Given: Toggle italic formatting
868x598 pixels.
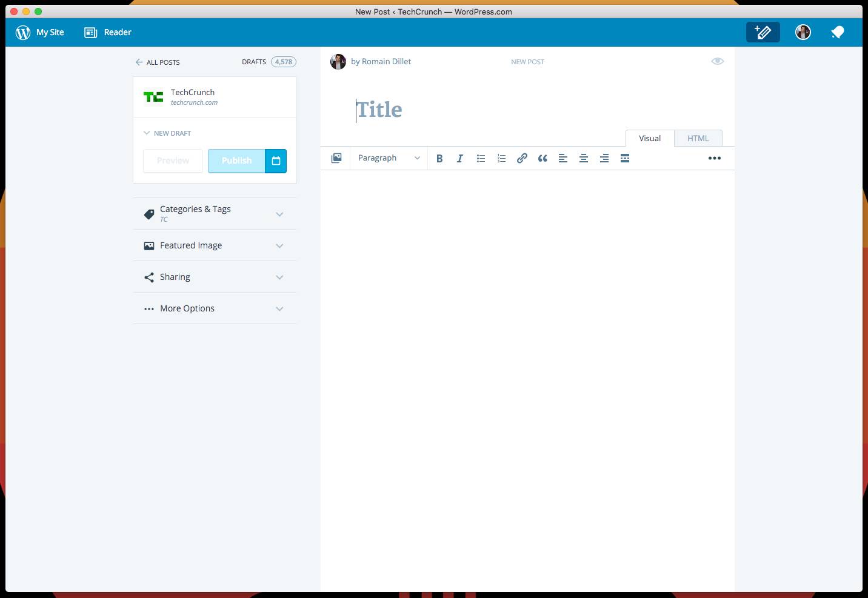Looking at the screenshot, I should point(460,158).
